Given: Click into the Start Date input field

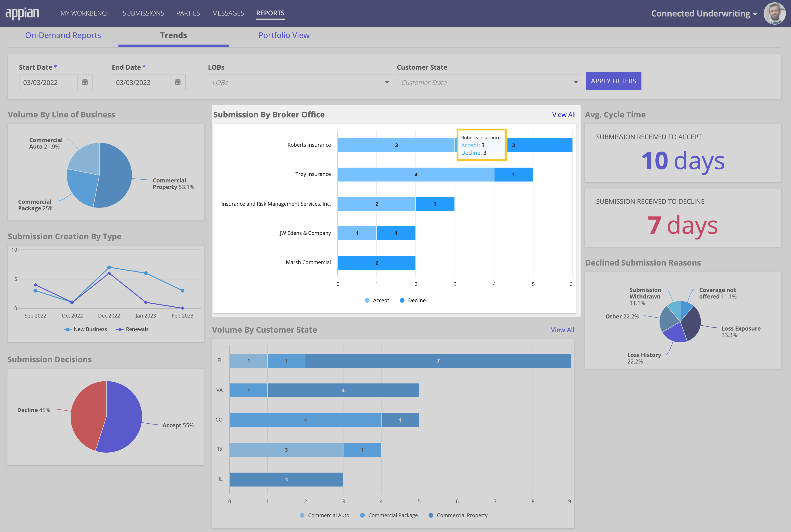Looking at the screenshot, I should [48, 82].
